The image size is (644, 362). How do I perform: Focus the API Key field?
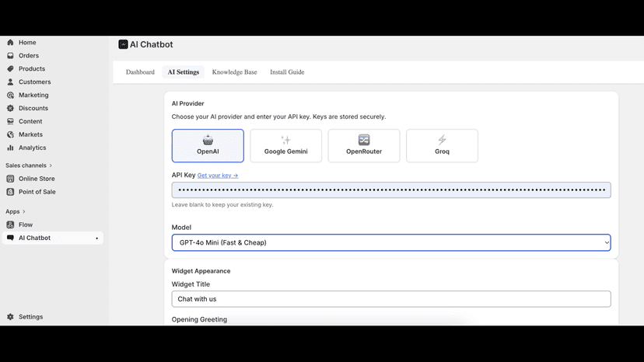coord(391,190)
